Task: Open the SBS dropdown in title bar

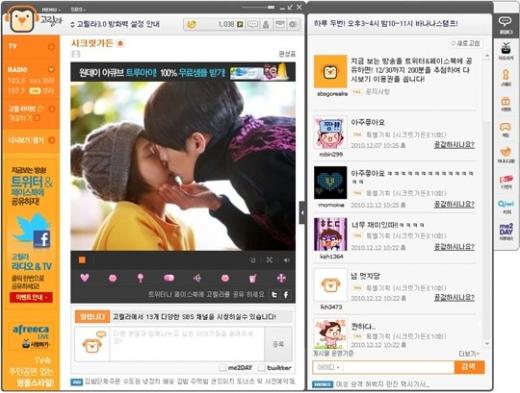Action: [78, 10]
